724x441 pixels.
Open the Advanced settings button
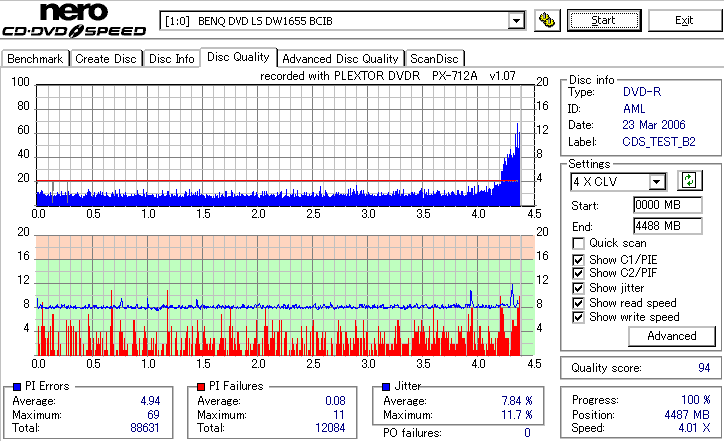point(672,336)
